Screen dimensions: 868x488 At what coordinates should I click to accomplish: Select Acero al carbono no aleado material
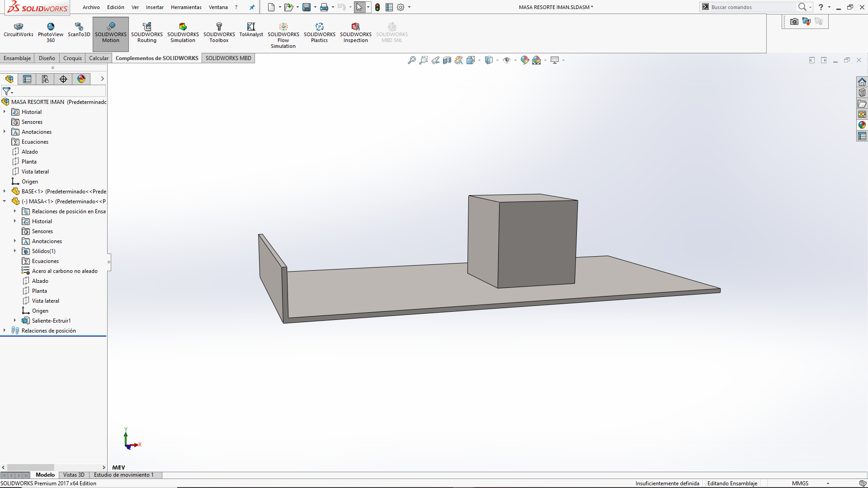click(x=65, y=271)
